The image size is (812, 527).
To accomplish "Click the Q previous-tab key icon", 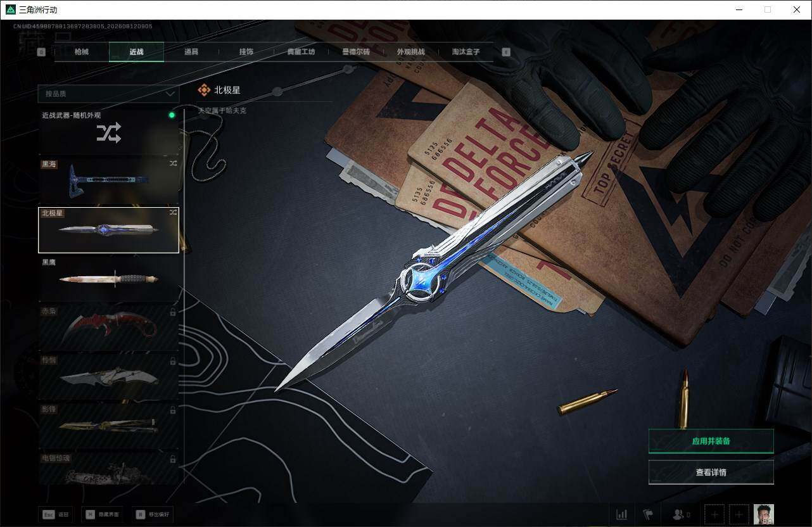I will [x=41, y=52].
